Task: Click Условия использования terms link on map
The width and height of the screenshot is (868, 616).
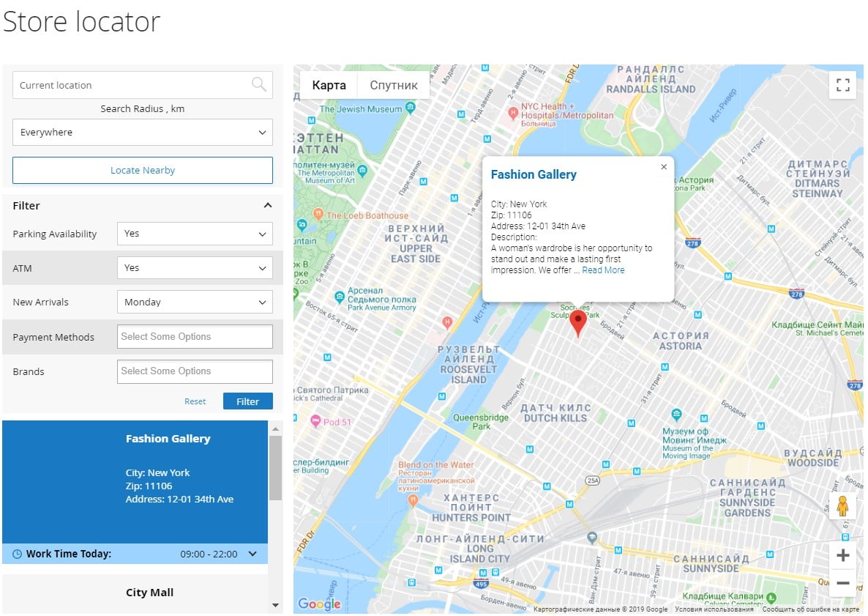Action: [714, 609]
